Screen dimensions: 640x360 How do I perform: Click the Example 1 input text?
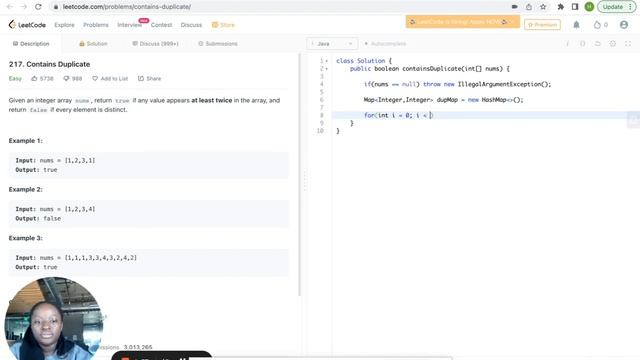click(x=55, y=160)
